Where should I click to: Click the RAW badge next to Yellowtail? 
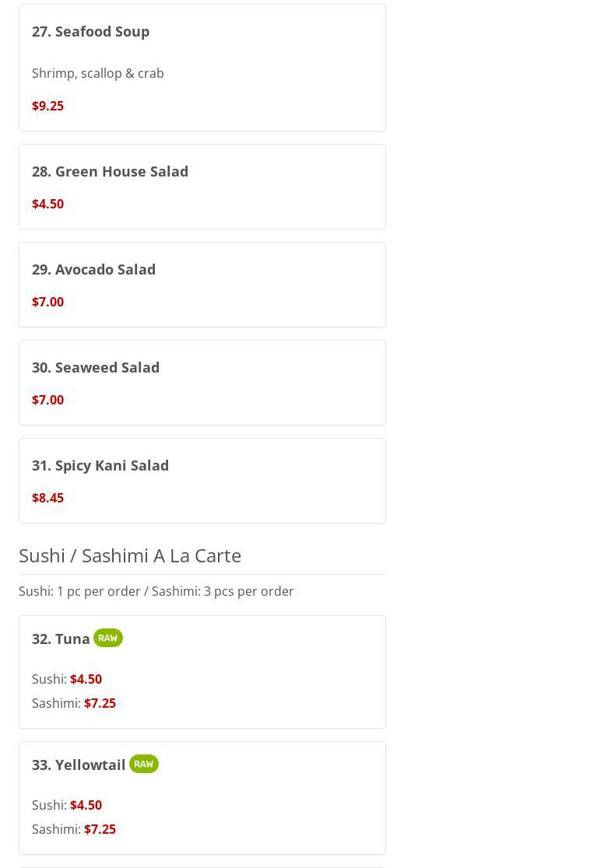(144, 764)
